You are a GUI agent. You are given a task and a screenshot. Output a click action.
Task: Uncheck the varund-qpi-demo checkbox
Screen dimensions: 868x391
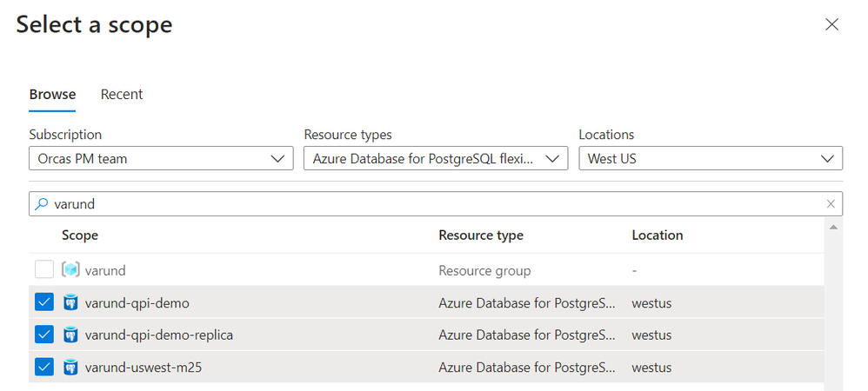point(44,303)
